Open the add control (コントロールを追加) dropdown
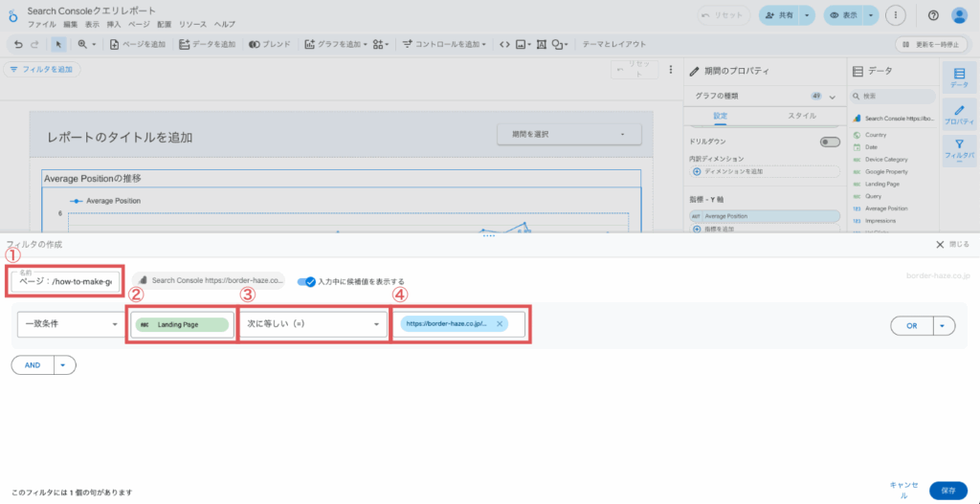The height and width of the screenshot is (504, 980). pyautogui.click(x=444, y=44)
